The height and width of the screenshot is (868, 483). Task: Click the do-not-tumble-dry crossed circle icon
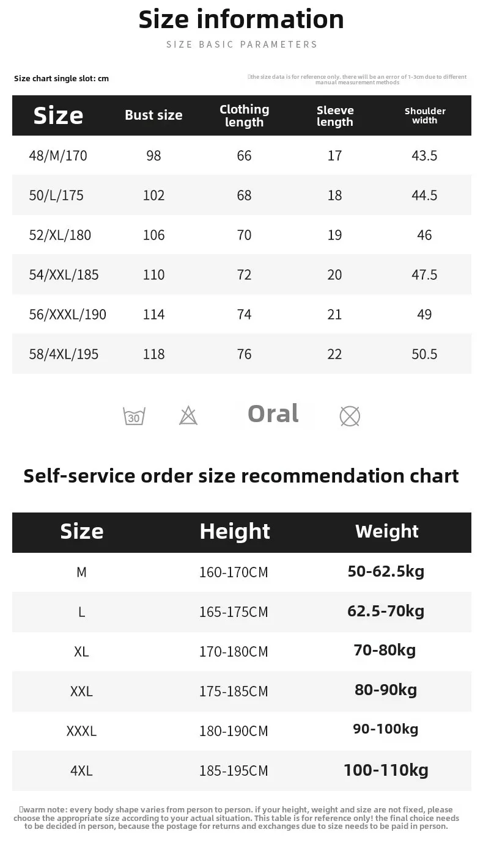350,417
